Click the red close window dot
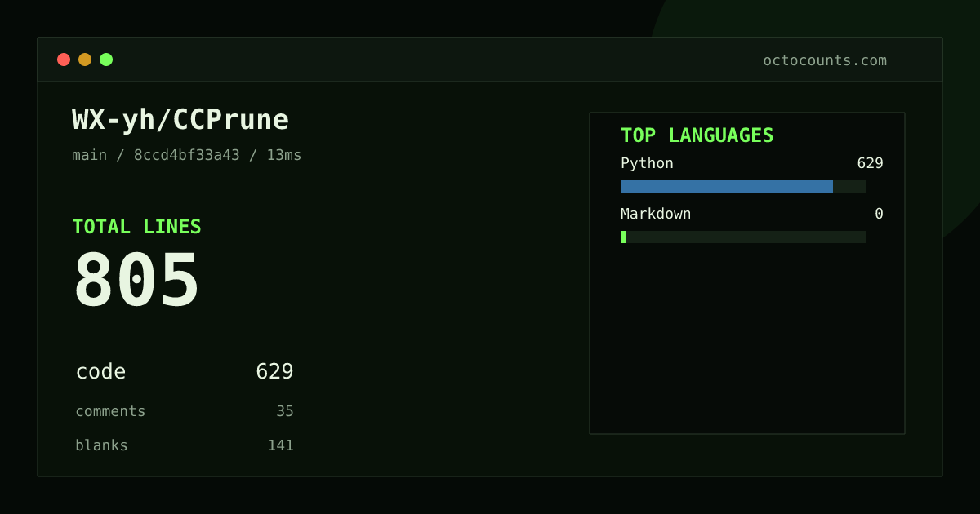980x514 pixels. tap(64, 60)
